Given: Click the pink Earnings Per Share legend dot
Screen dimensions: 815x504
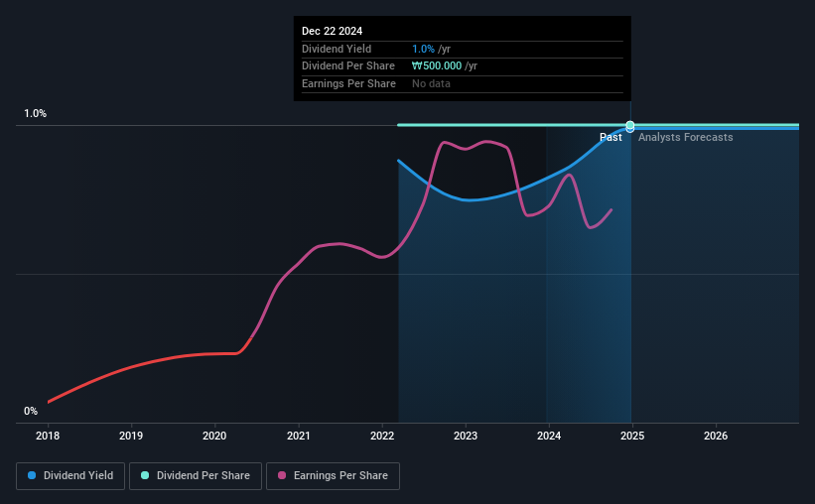Looking at the screenshot, I should pos(282,475).
